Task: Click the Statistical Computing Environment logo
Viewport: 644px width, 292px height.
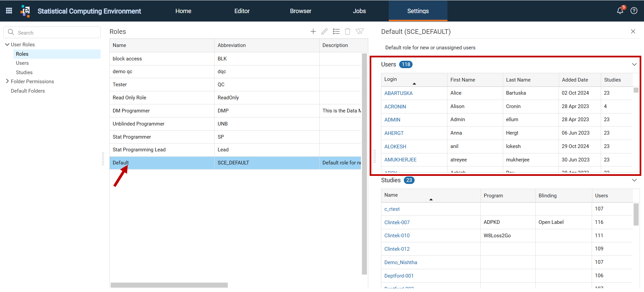Action: (25, 11)
